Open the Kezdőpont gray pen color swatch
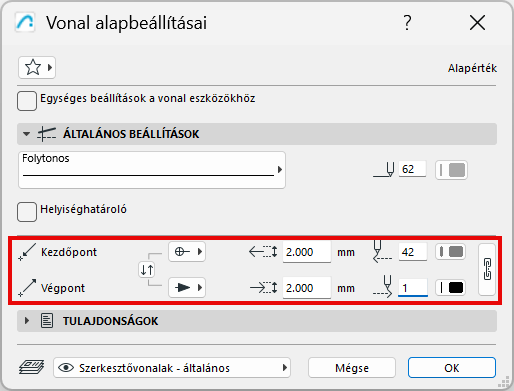 (x=451, y=252)
